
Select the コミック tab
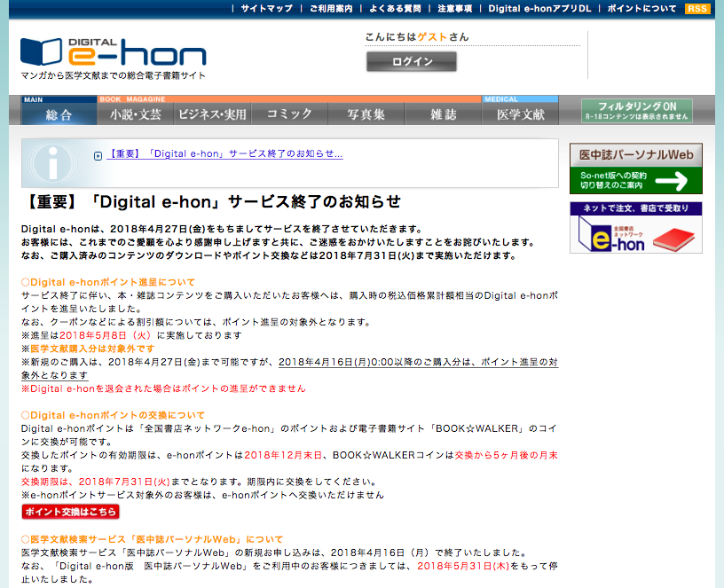289,114
